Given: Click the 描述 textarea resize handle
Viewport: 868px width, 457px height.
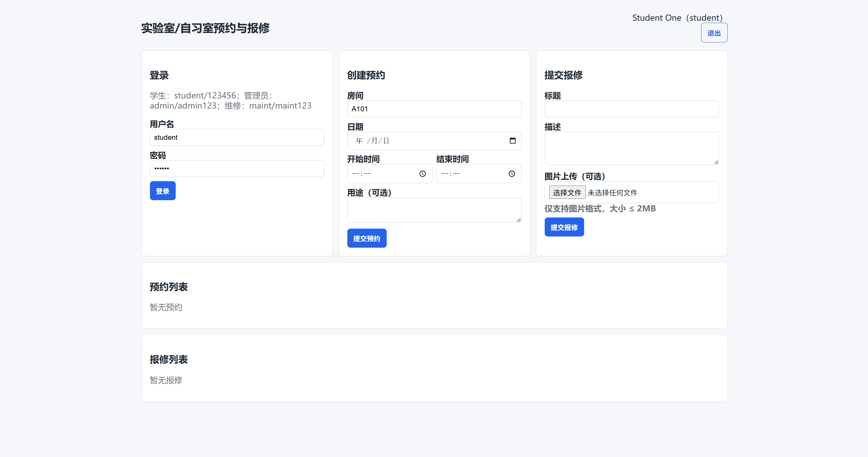Looking at the screenshot, I should click(x=716, y=162).
